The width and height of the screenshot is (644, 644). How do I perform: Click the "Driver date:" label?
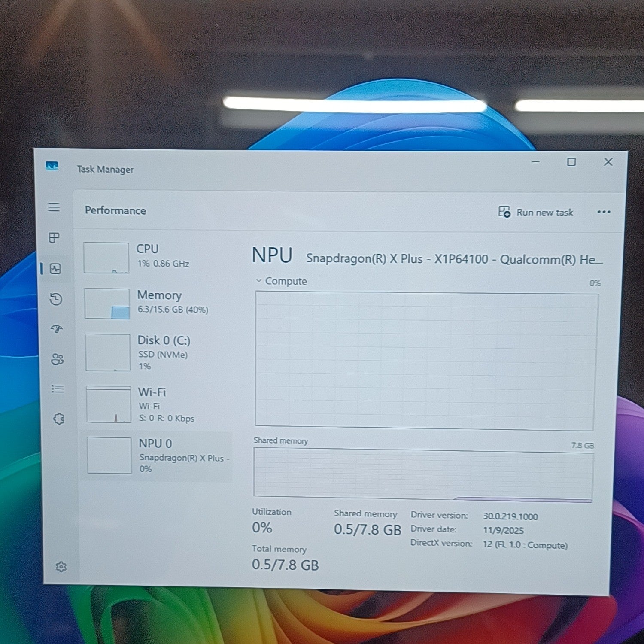coord(433,529)
